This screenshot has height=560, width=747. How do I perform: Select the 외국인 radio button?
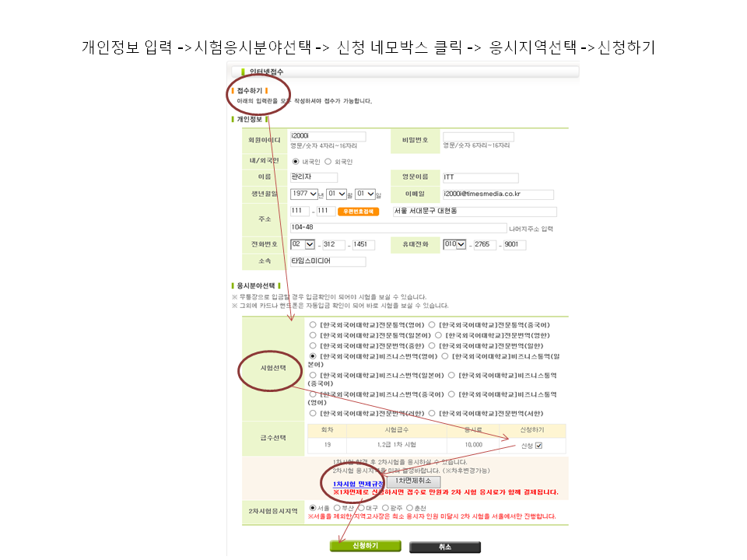click(x=328, y=162)
